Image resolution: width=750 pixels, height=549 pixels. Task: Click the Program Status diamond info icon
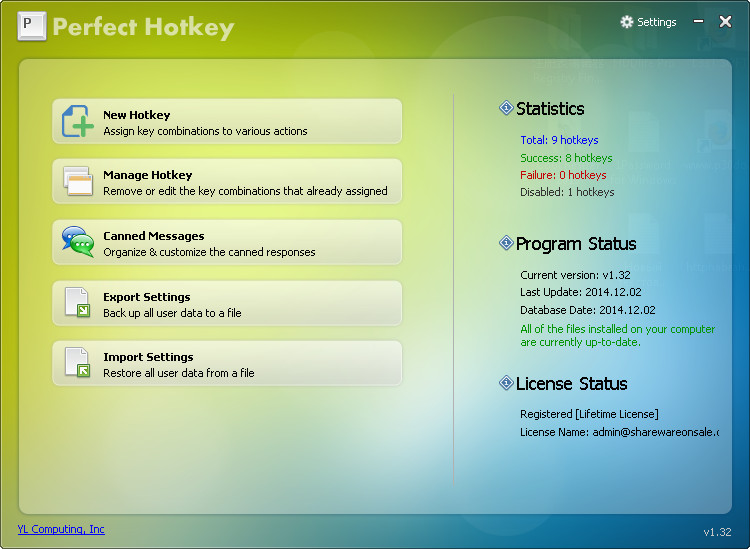(x=506, y=243)
